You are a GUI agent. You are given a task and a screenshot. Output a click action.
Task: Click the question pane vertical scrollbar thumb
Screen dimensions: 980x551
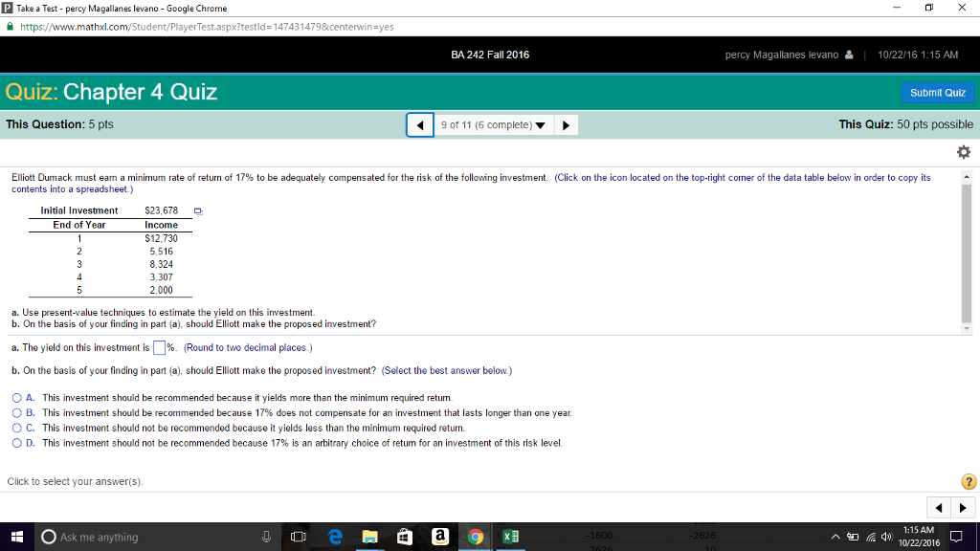point(967,253)
